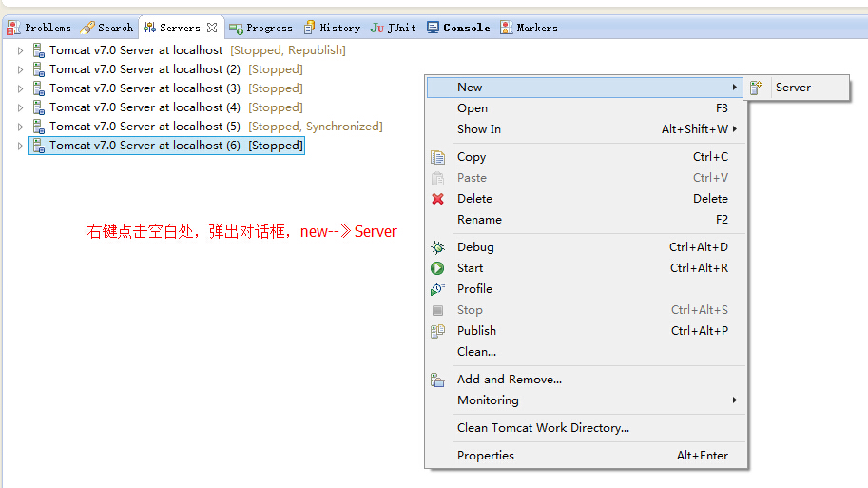Click the red Delete X icon
This screenshot has width=868, height=488.
point(438,199)
